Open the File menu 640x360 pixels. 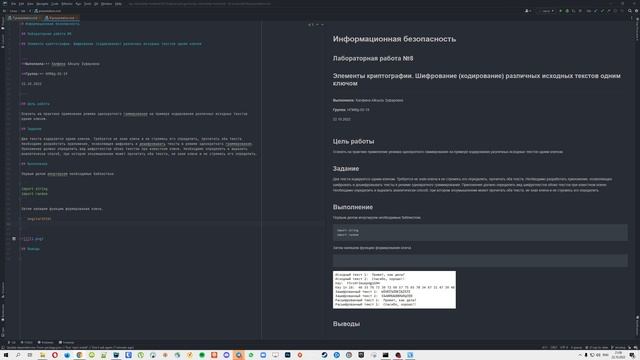tap(13, 4)
